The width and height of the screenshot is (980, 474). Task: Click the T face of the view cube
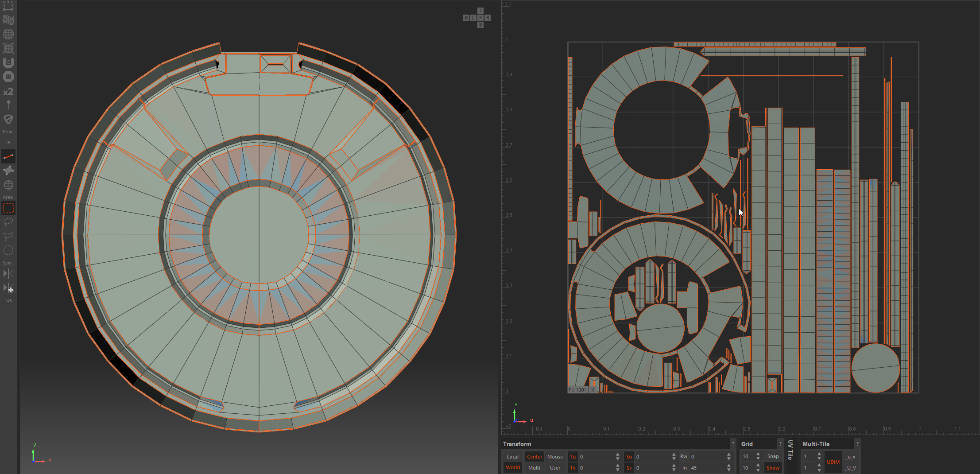tap(480, 11)
